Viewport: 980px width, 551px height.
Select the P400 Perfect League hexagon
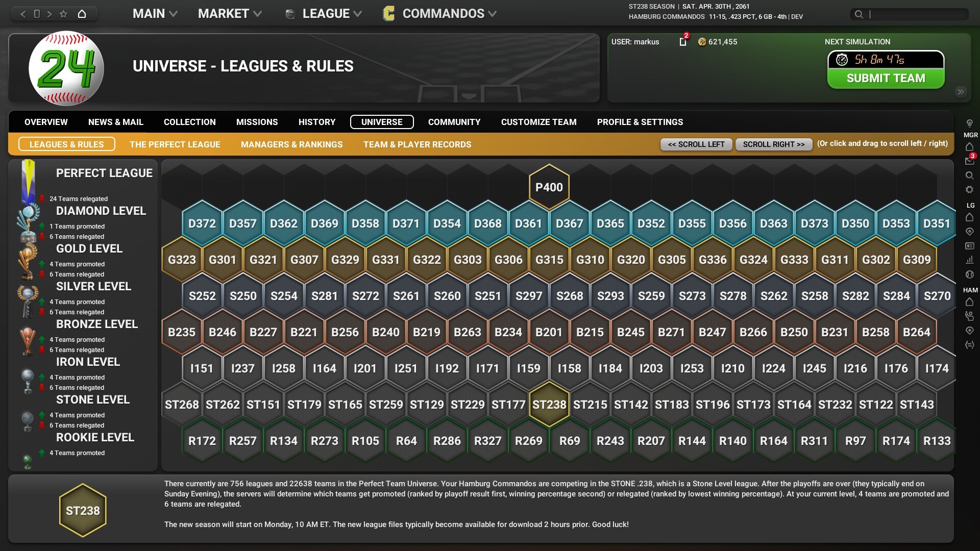[x=549, y=187]
